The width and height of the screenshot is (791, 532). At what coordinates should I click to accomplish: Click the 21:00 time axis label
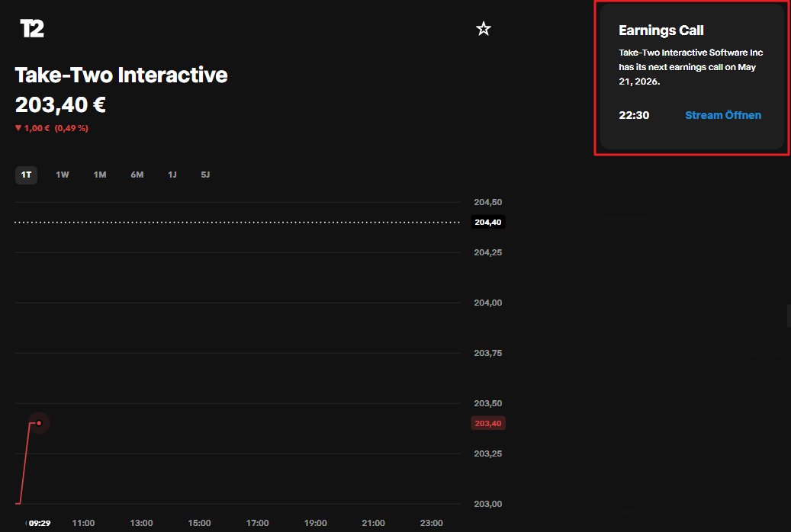pos(373,523)
